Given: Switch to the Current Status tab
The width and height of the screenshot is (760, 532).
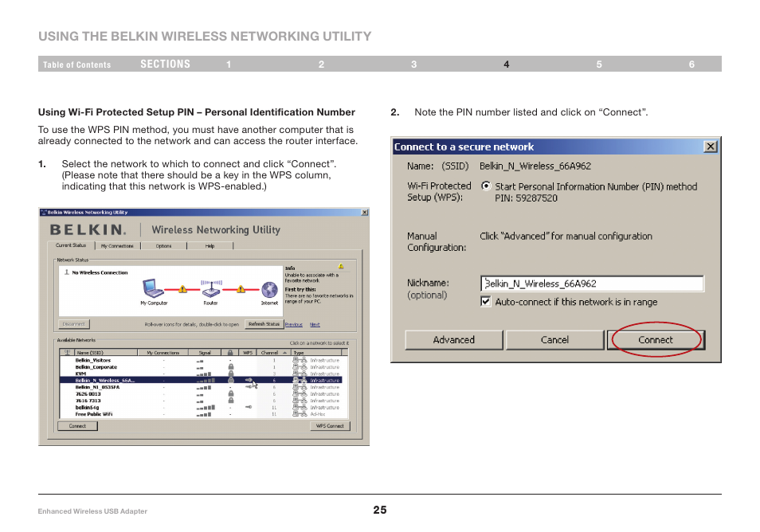Looking at the screenshot, I should coord(71,245).
